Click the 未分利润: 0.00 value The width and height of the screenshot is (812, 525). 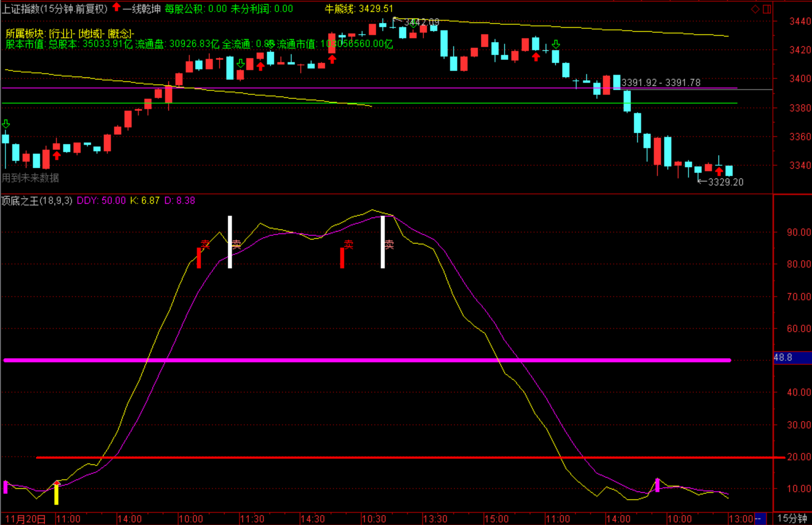tap(262, 8)
